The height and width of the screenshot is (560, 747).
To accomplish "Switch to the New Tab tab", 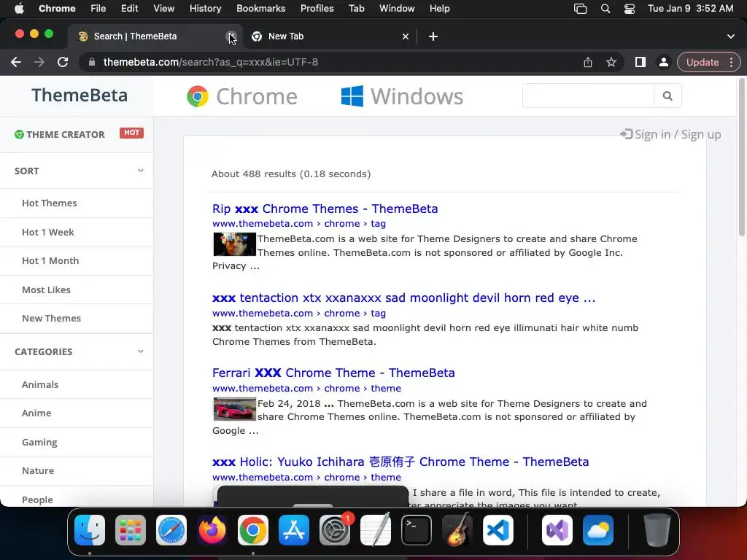I will point(330,36).
